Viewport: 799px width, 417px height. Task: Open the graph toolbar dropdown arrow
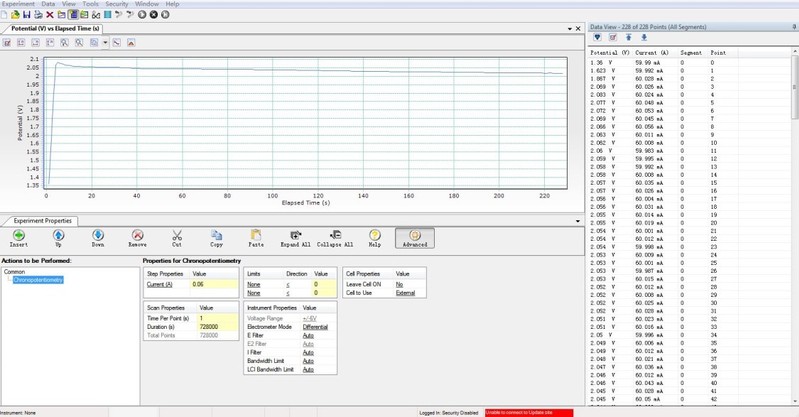tap(106, 43)
